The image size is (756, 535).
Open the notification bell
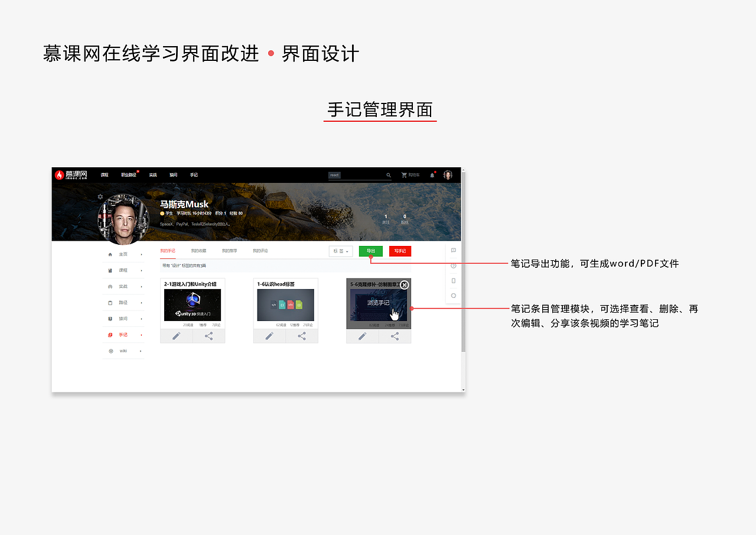click(x=432, y=175)
